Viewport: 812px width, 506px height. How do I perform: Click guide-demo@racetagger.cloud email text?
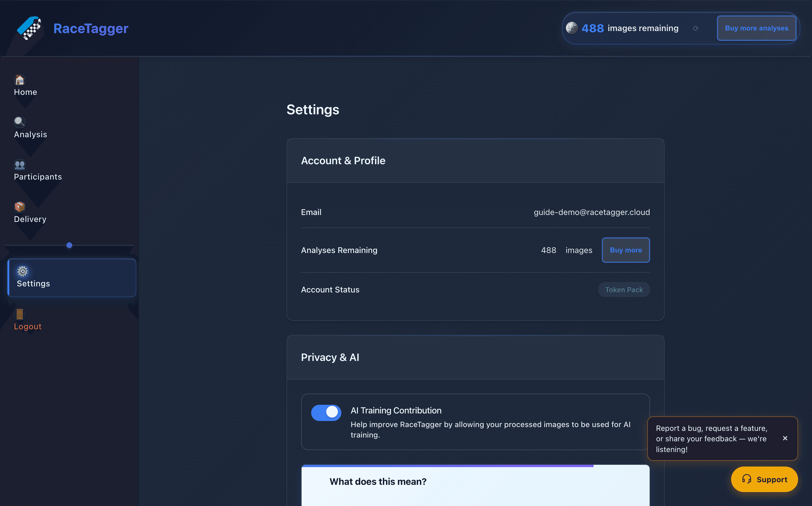click(x=592, y=212)
